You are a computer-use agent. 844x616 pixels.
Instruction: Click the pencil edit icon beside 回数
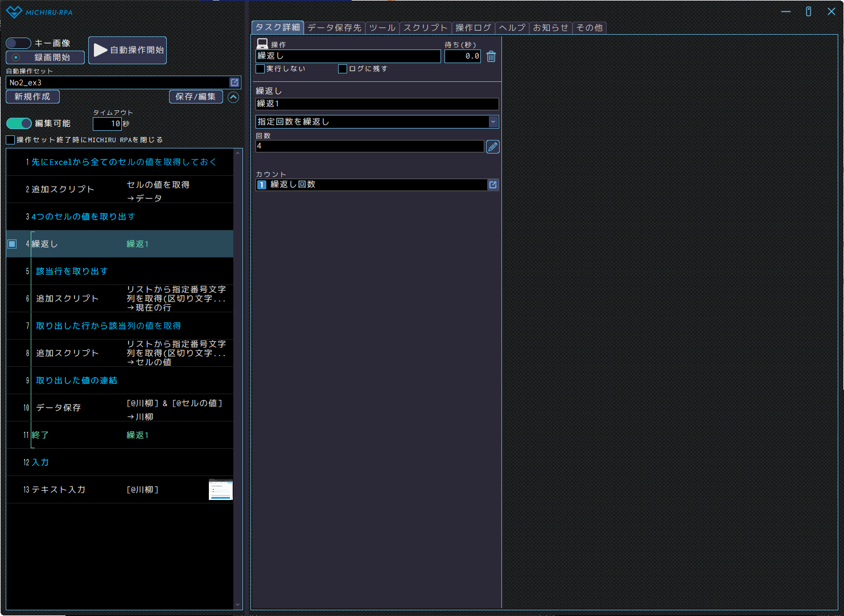[x=492, y=147]
